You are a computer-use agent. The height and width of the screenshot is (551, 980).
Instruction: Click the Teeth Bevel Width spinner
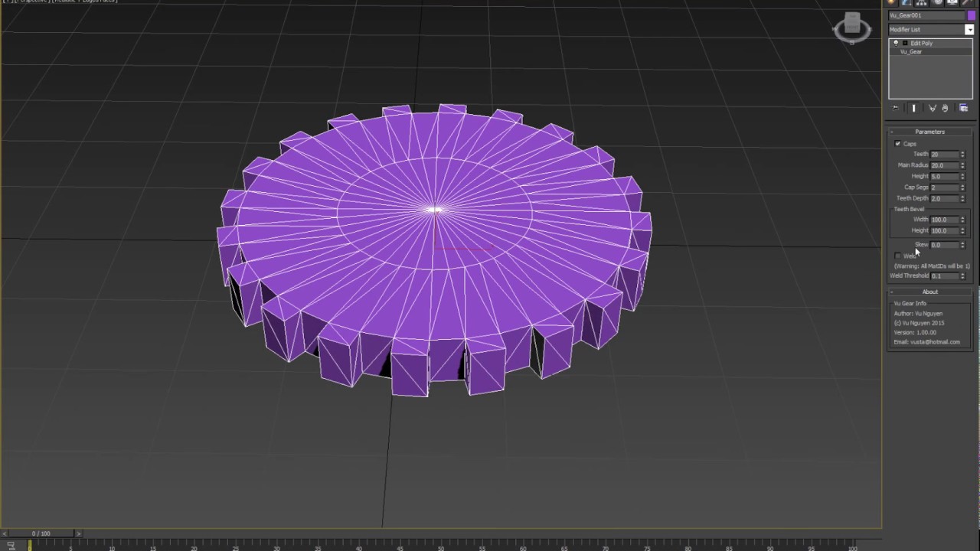point(963,220)
